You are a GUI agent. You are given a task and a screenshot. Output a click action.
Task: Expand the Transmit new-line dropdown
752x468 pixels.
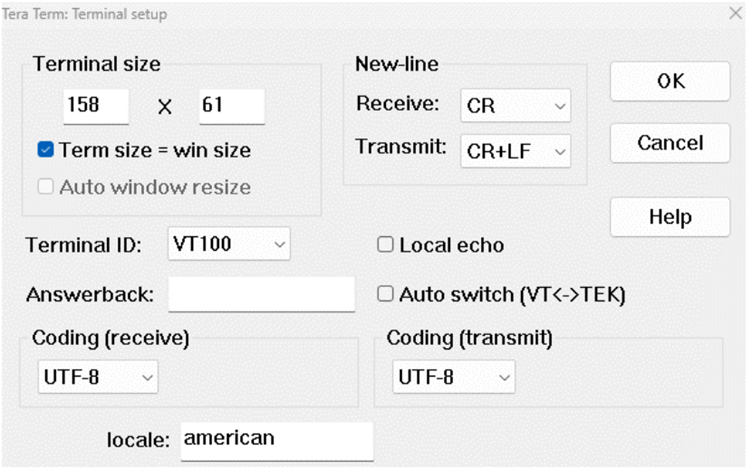coord(516,151)
